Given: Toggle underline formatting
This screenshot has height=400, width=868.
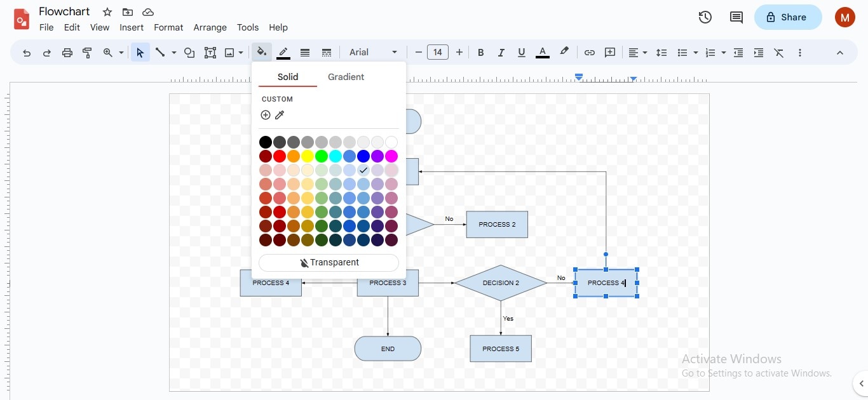Looking at the screenshot, I should (522, 53).
